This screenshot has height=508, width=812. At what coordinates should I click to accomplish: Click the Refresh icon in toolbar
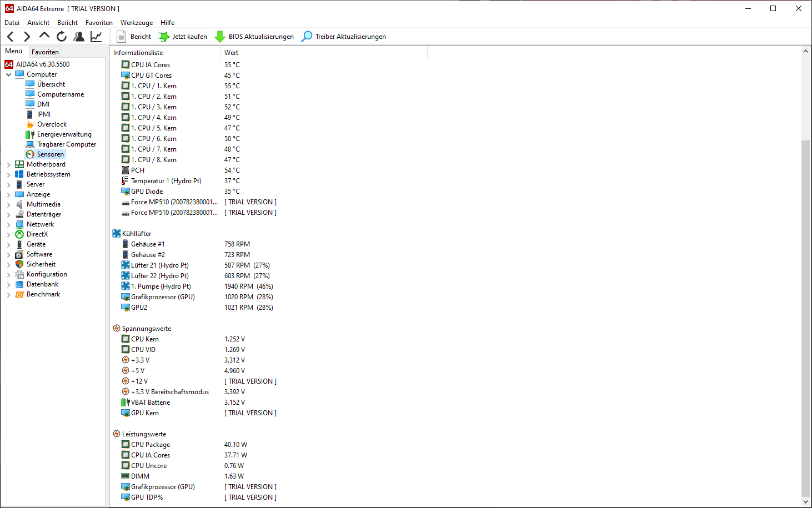click(x=62, y=37)
